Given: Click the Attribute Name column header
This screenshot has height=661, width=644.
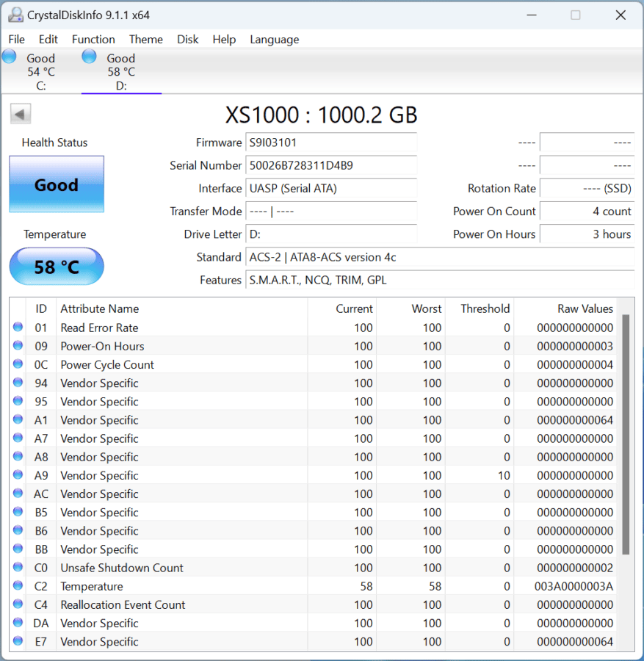Looking at the screenshot, I should pos(181,308).
